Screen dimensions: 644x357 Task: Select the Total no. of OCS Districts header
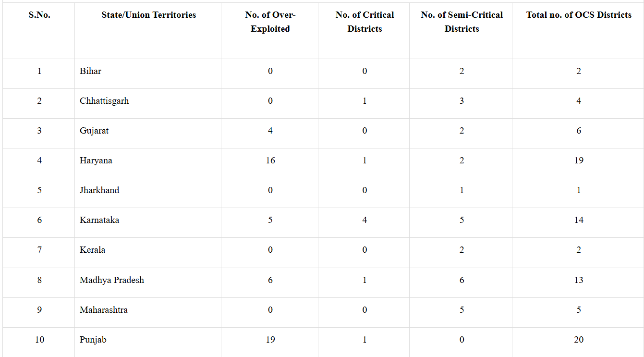[x=579, y=15]
